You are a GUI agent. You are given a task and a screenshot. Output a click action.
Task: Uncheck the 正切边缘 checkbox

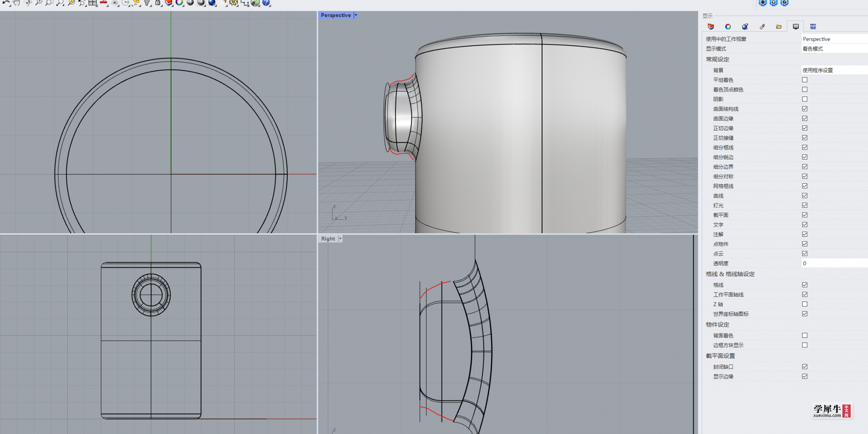[x=805, y=128]
